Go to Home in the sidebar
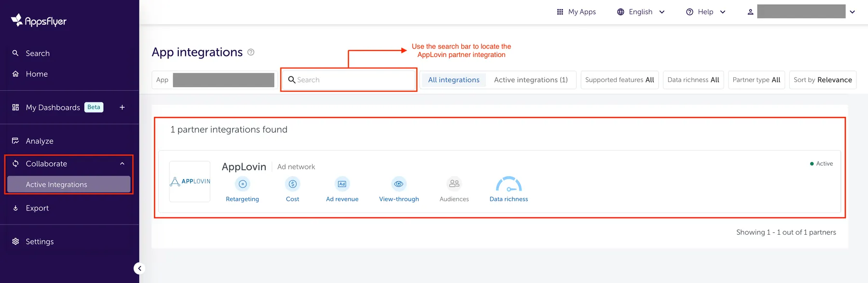868x283 pixels. pyautogui.click(x=37, y=74)
